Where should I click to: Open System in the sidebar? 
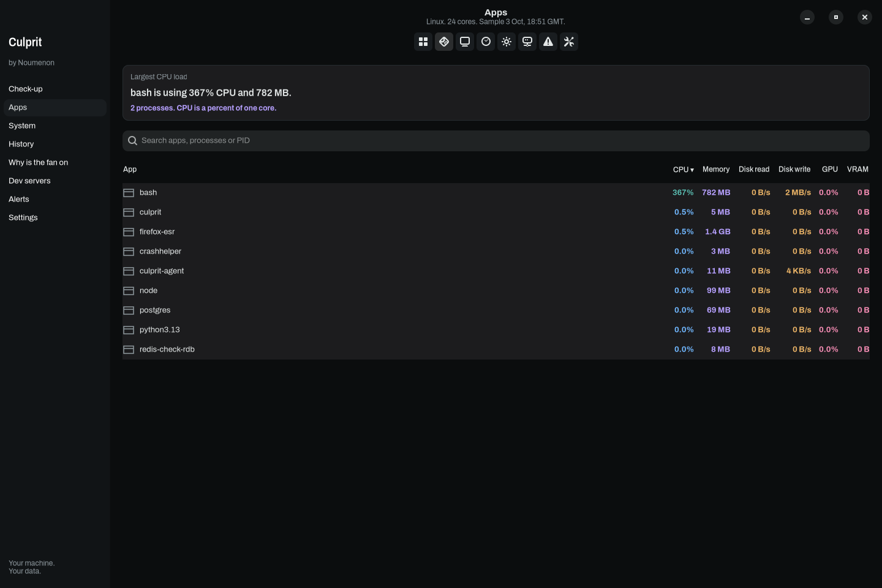coord(55,126)
